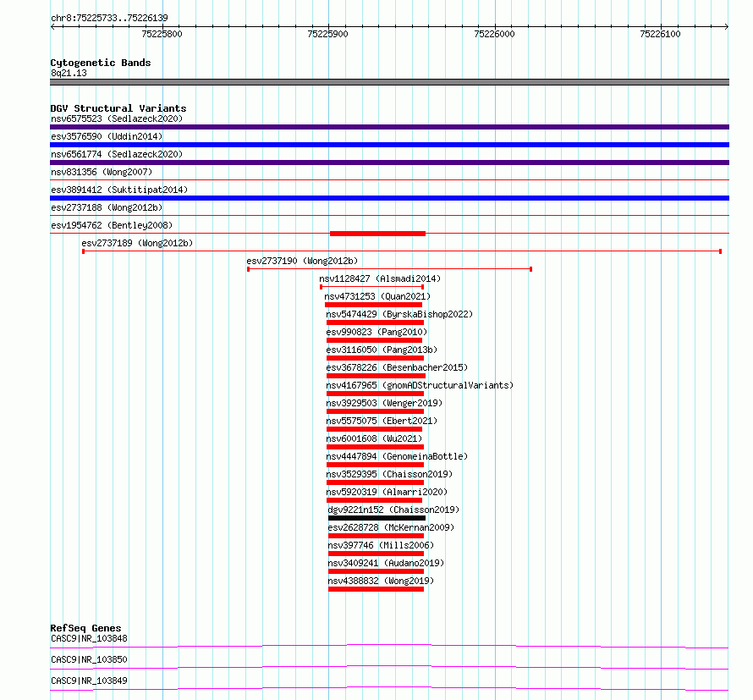Click the 8q21.13 band label

point(69,73)
